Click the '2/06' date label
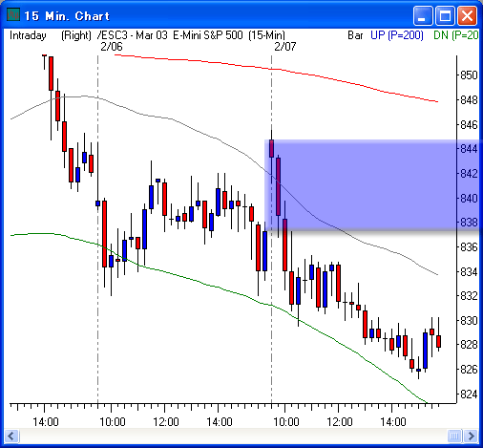The image size is (483, 448). tap(112, 47)
